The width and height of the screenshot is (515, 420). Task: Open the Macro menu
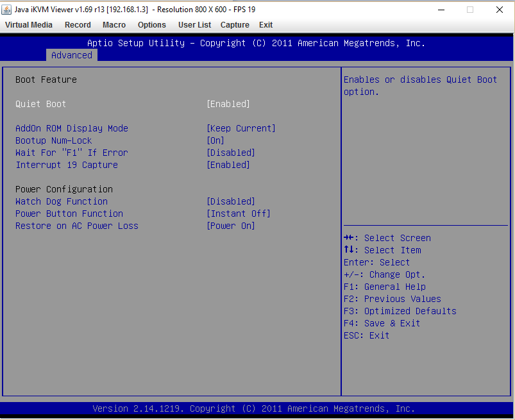(114, 25)
